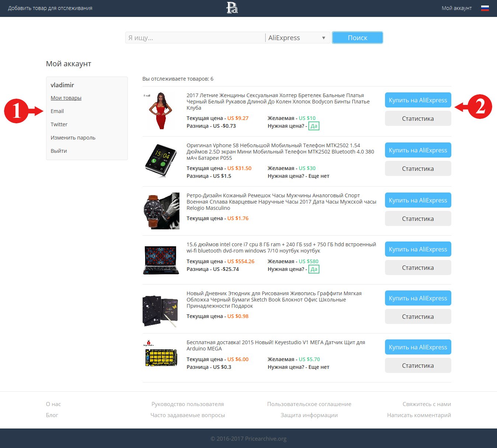
Task: Open 'Защита информации' footer link
Action: [309, 415]
